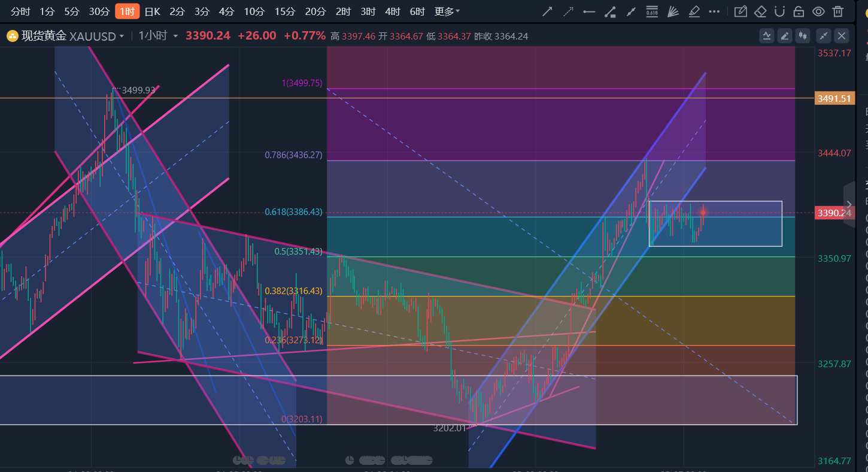Screen dimensions: 868x472
Task: Click the shrink chart arrows button
Action: (x=824, y=36)
